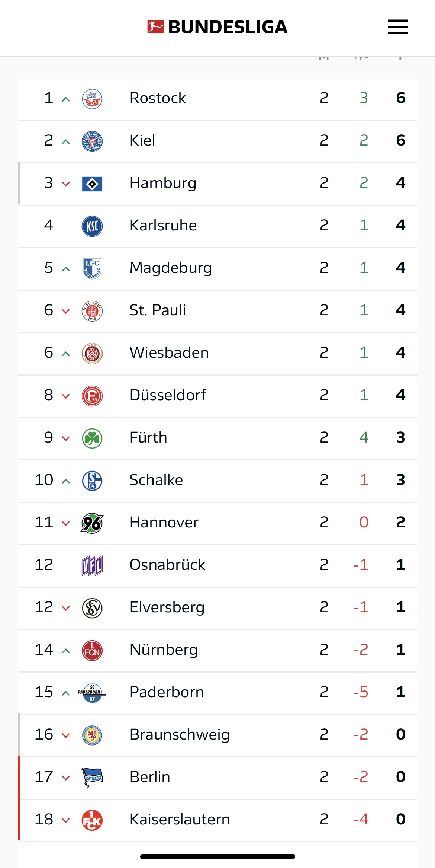Click the Rostock club crest
Image resolution: width=435 pixels, height=868 pixels.
[x=92, y=99]
